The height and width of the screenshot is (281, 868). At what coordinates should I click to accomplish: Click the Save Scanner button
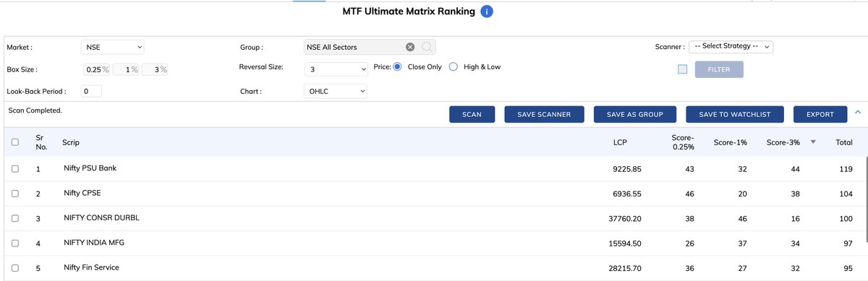coord(544,114)
